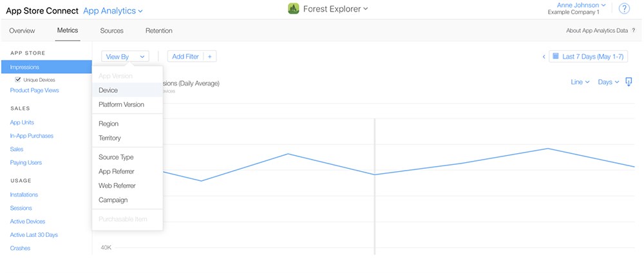The image size is (644, 273).
Task: Click the App Store Connect title
Action: click(x=42, y=11)
